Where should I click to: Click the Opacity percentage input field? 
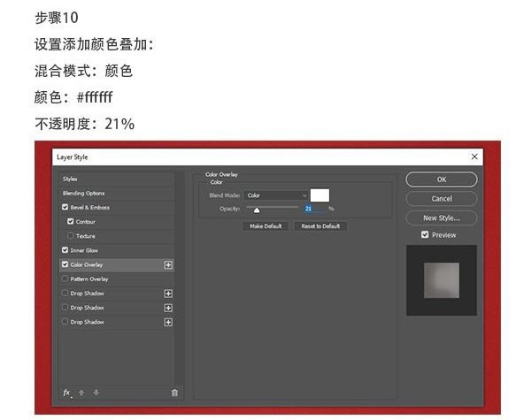313,209
